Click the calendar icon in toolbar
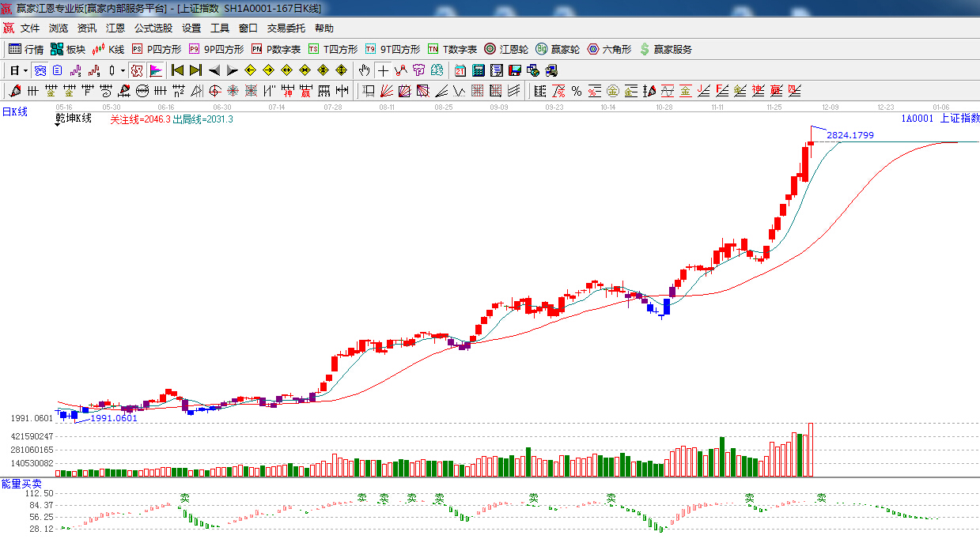 point(460,70)
